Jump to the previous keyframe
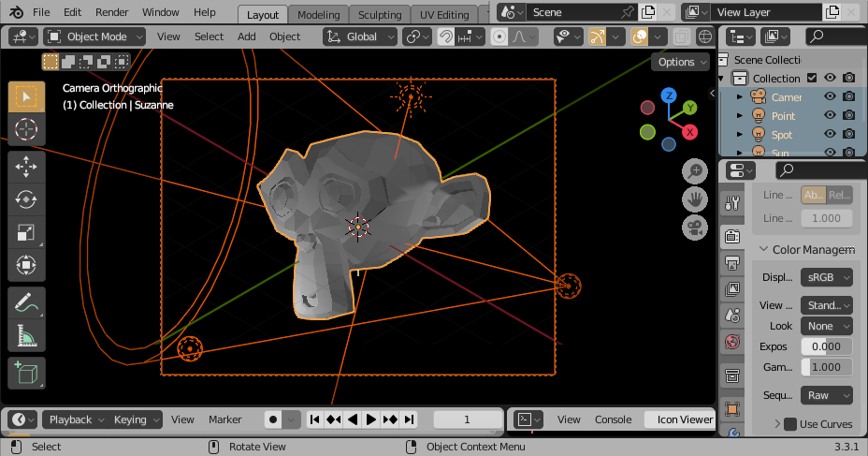 click(x=334, y=419)
